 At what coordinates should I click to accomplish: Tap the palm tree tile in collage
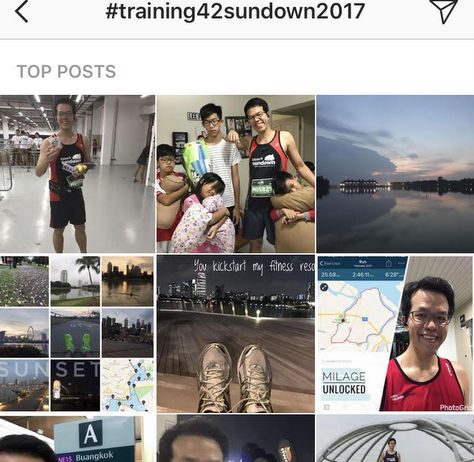(x=75, y=281)
